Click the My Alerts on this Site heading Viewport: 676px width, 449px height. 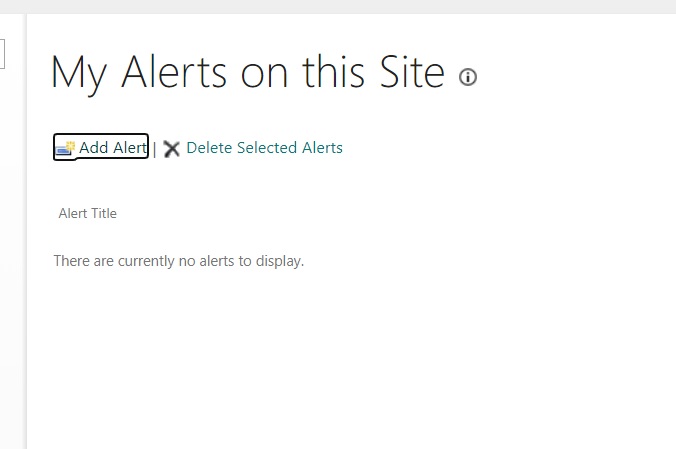[x=247, y=72]
